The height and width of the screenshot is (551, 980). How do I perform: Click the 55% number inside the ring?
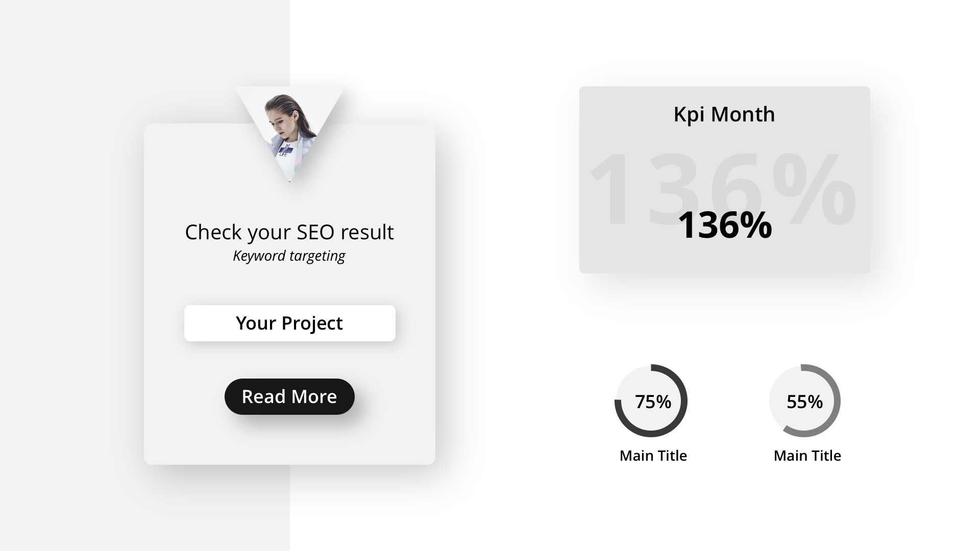coord(804,402)
